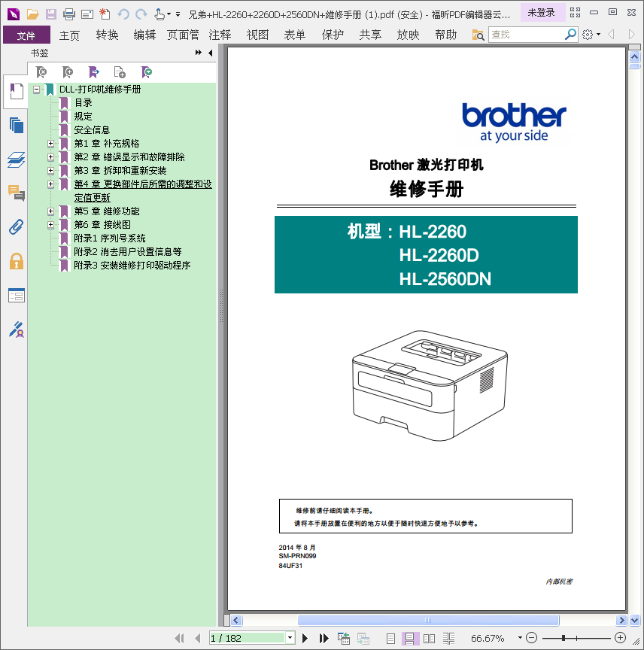
Task: Expand 第5 章 维修功能 bookmark
Action: pyautogui.click(x=50, y=211)
